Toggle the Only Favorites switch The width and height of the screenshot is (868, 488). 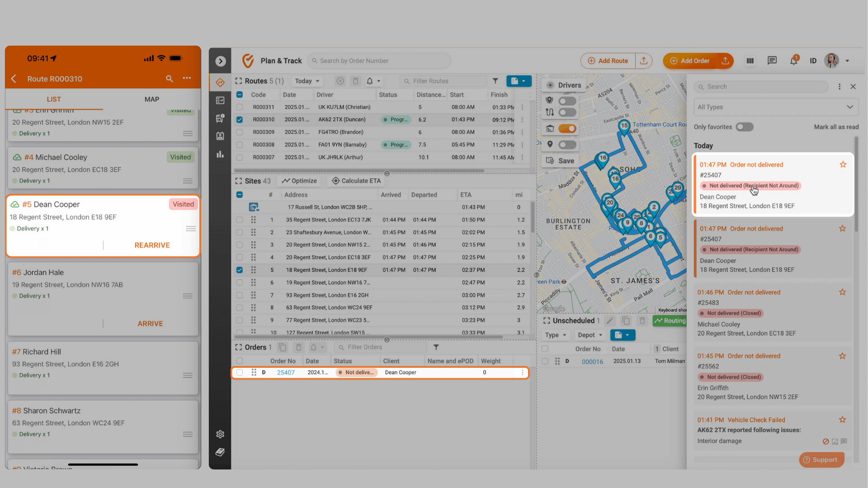[x=744, y=127]
